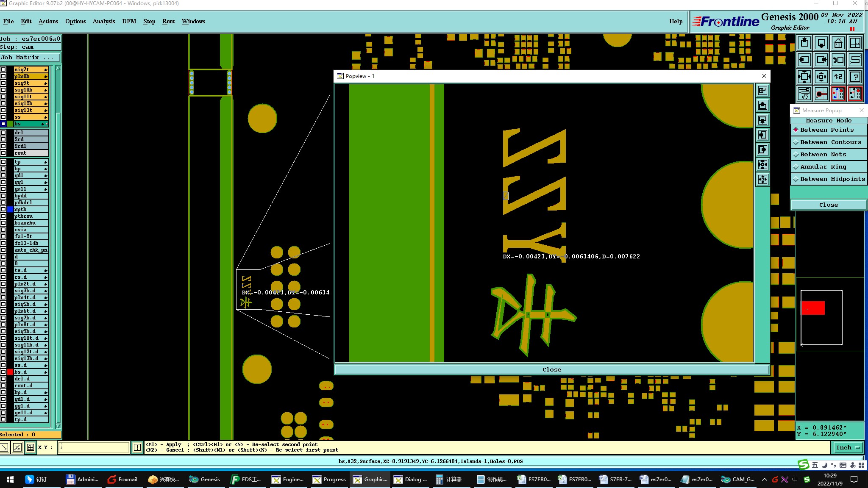This screenshot has height=488, width=868.
Task: Click the 1:2 zoom scale icon
Action: click(x=838, y=77)
